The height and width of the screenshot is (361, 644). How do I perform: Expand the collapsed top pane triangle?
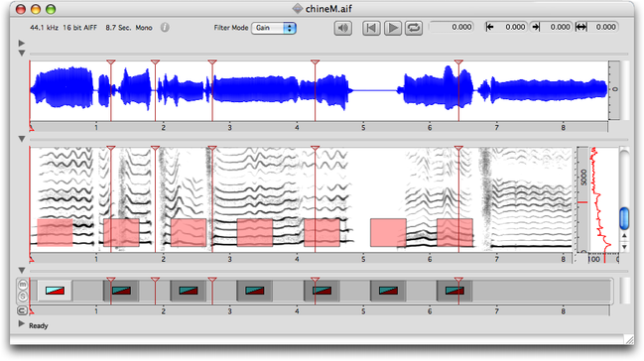click(x=22, y=43)
